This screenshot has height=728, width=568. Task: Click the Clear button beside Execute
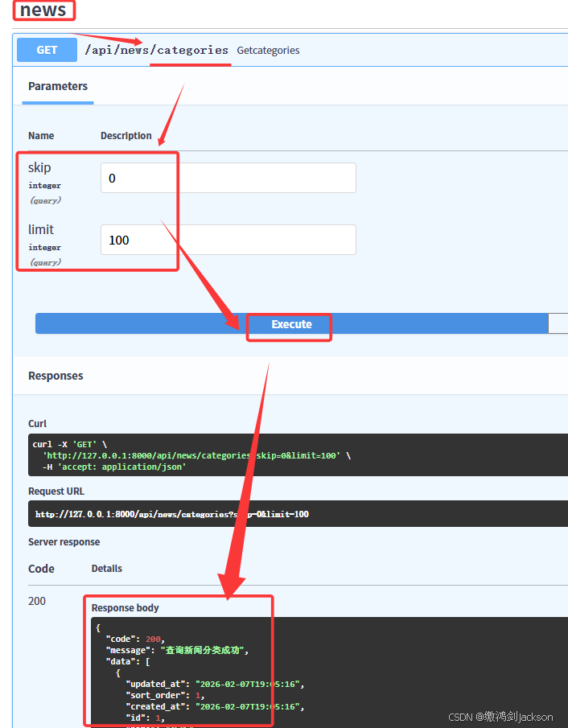(x=558, y=323)
